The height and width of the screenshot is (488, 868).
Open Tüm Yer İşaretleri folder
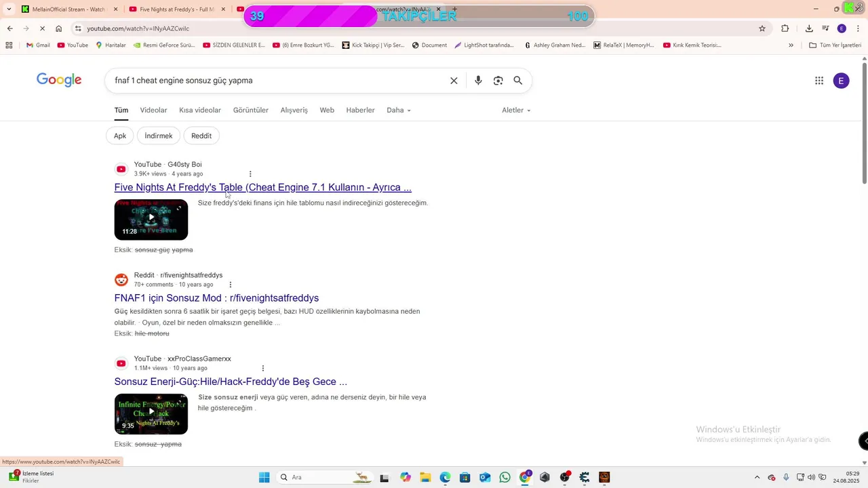[x=835, y=45]
